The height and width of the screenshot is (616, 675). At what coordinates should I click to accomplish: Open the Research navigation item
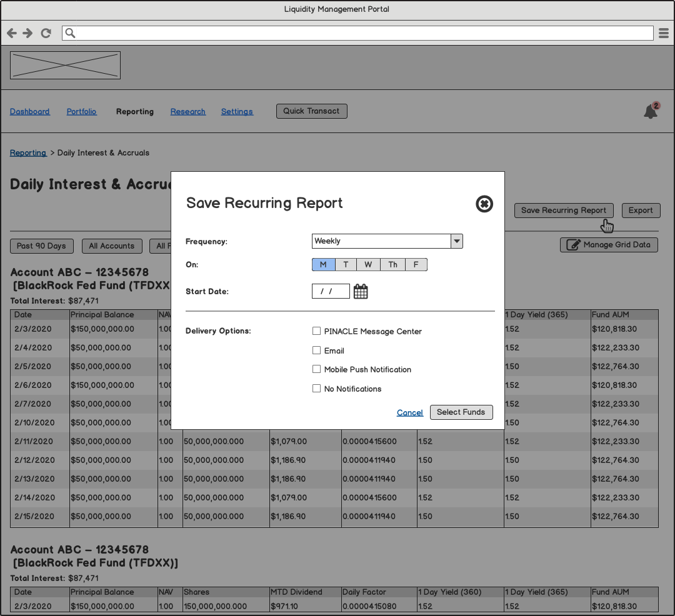[x=187, y=111]
